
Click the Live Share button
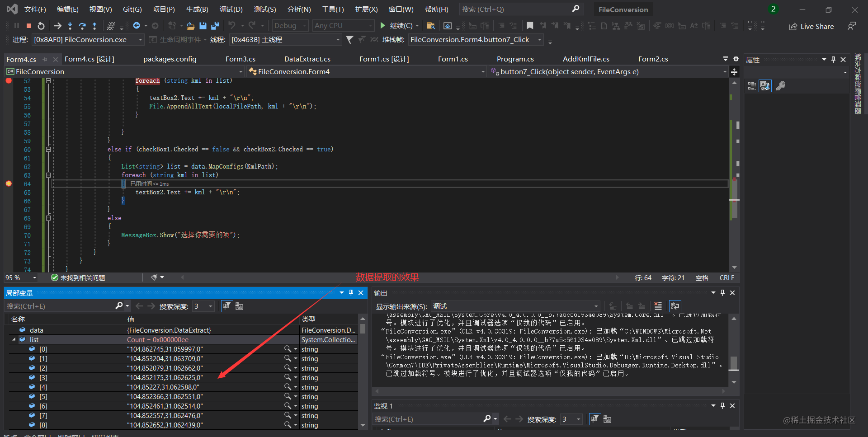(x=811, y=27)
